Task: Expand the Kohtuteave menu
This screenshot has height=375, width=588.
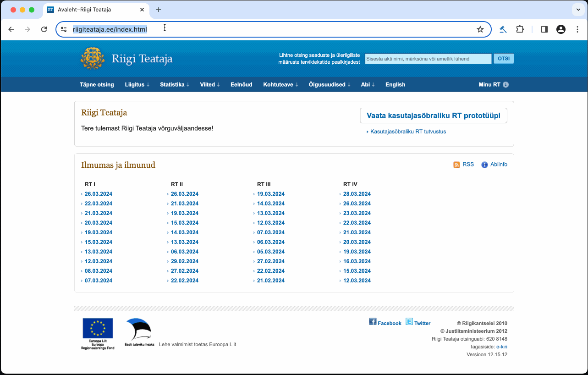Action: coord(280,84)
